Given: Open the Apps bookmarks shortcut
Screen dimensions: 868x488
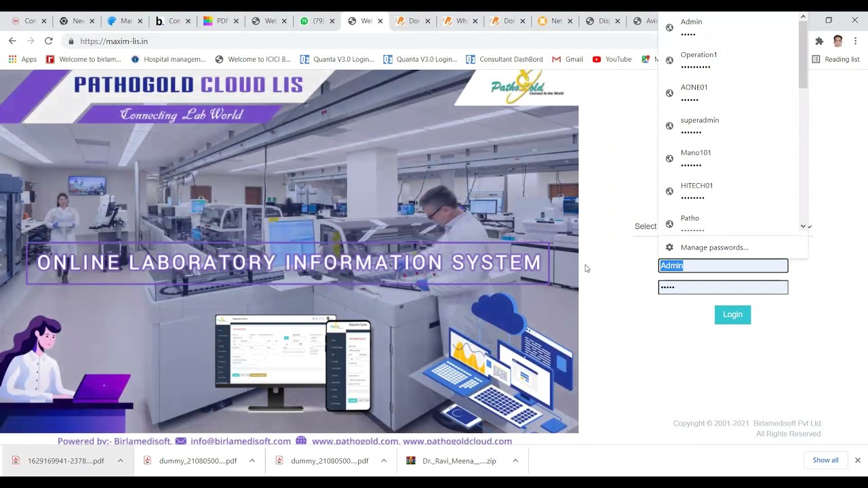Looking at the screenshot, I should (22, 60).
